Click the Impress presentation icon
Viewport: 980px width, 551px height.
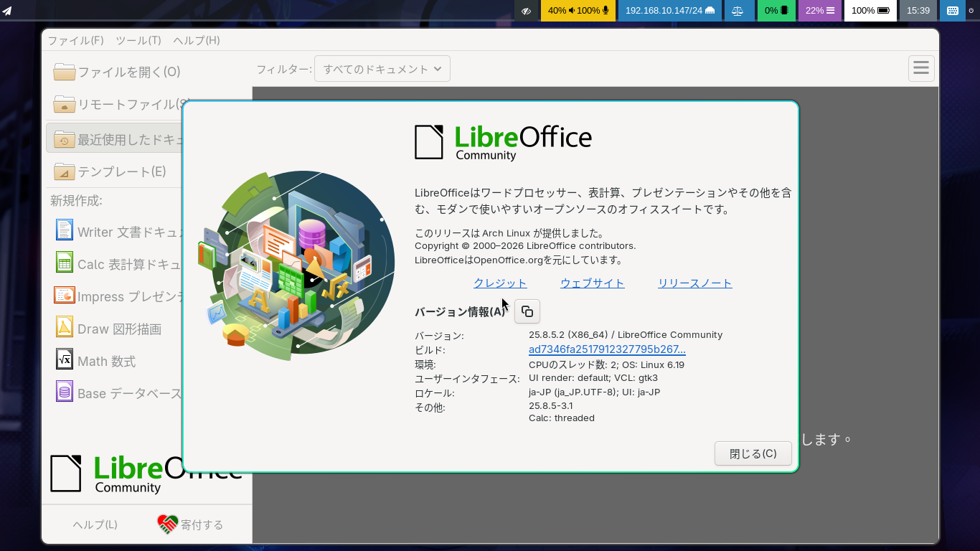[65, 295]
